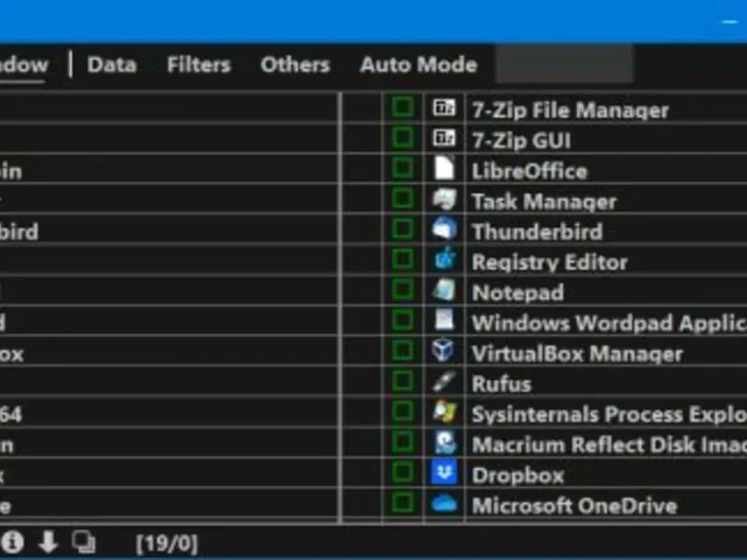Select the Windows Wordpad Application entry
This screenshot has height=560, width=747.
click(610, 323)
